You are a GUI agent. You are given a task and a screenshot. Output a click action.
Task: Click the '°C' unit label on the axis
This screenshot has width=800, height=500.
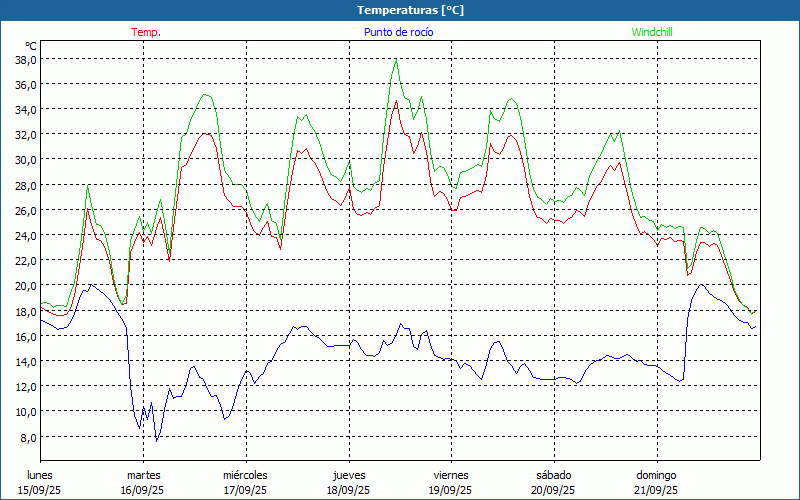point(31,46)
